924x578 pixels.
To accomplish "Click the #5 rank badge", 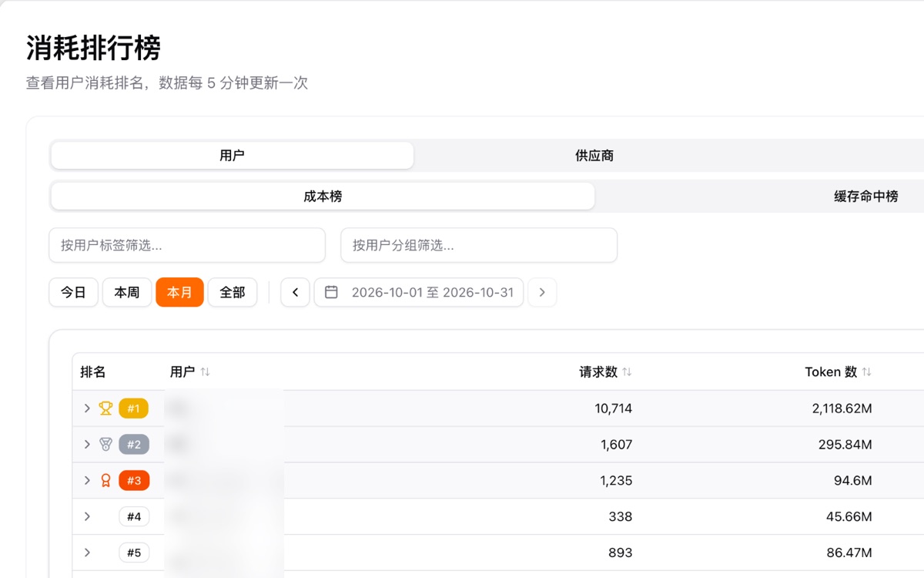I will click(134, 553).
